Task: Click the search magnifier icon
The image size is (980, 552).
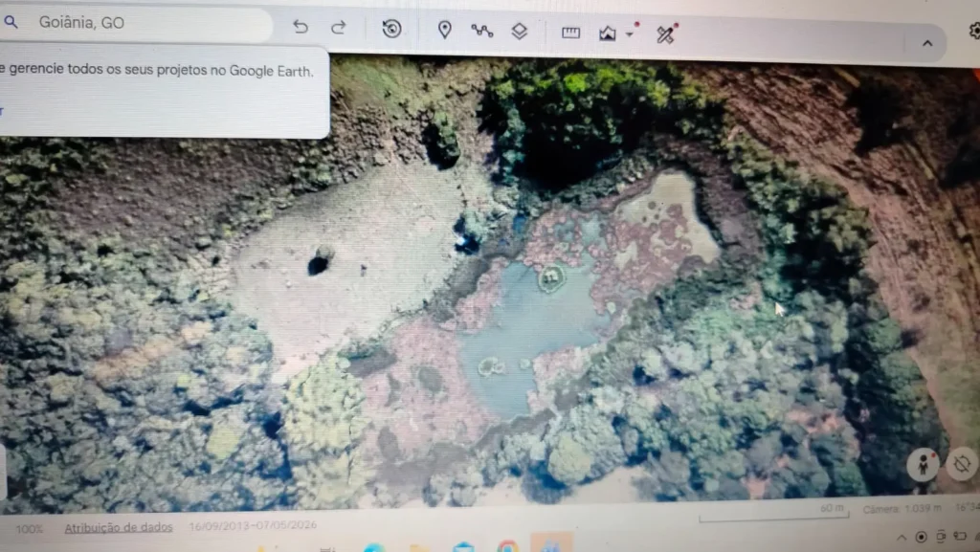Action: click(x=11, y=22)
